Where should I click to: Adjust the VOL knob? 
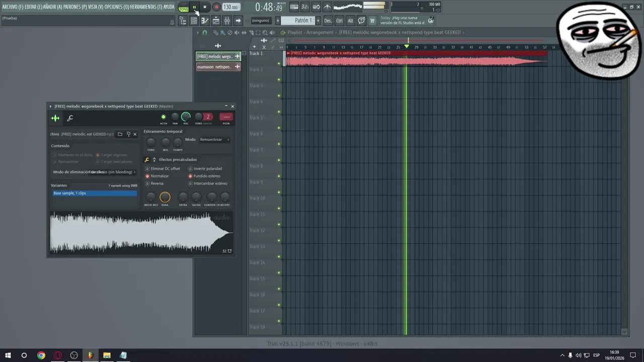coord(186,117)
